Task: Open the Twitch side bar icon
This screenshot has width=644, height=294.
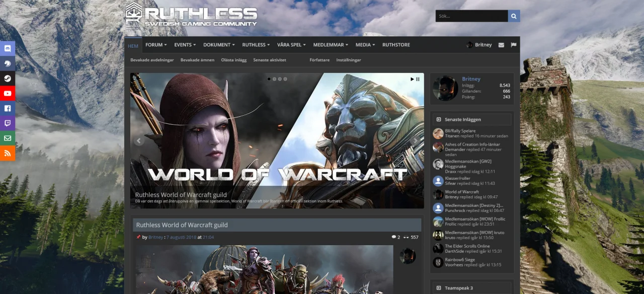Action: click(x=8, y=123)
